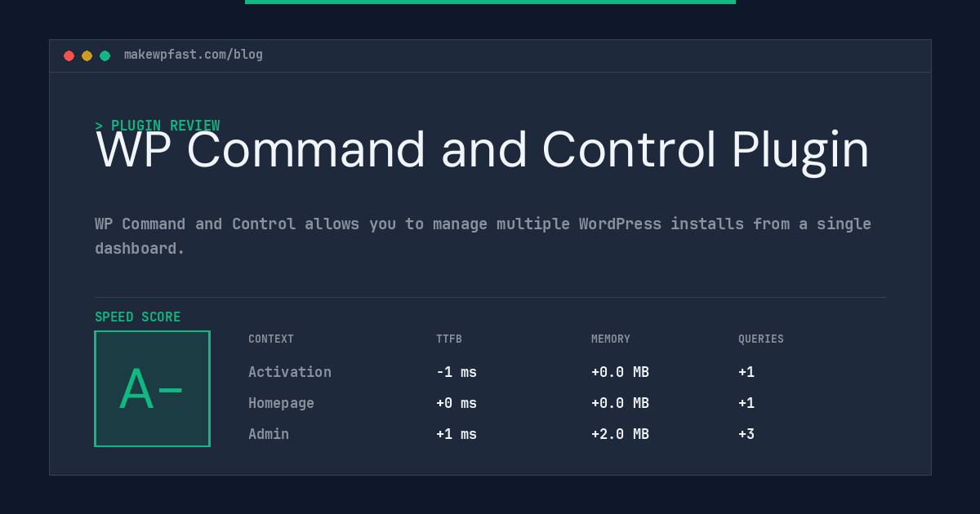Click the Homepage queries value '+1'
980x514 pixels.
click(746, 403)
